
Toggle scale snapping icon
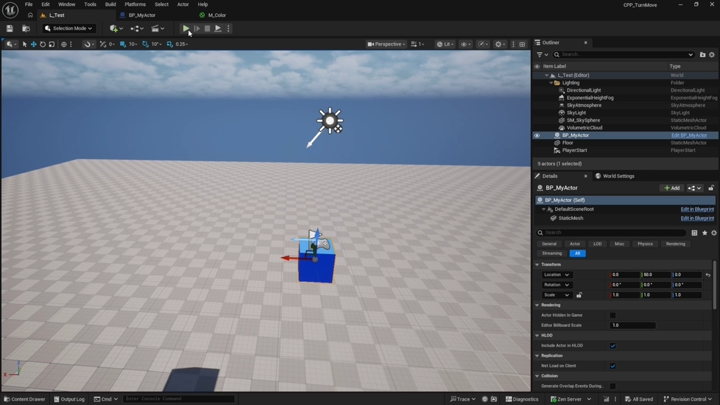(x=169, y=44)
